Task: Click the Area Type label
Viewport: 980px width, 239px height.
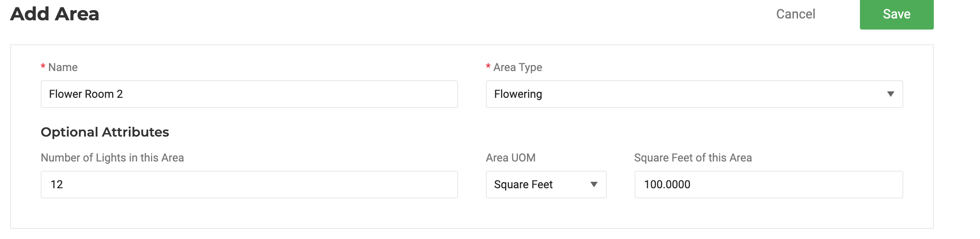Action: (518, 67)
